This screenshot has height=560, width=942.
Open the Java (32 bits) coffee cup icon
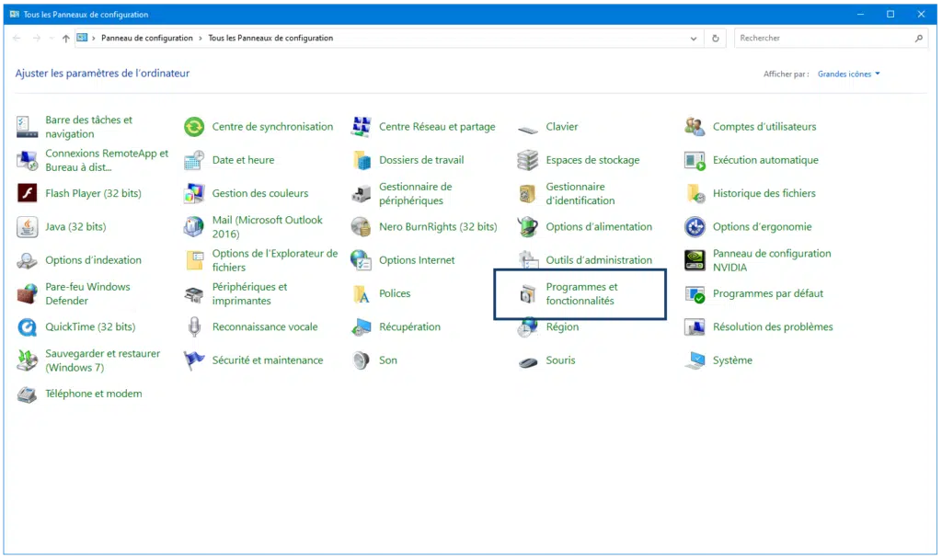pyautogui.click(x=27, y=227)
